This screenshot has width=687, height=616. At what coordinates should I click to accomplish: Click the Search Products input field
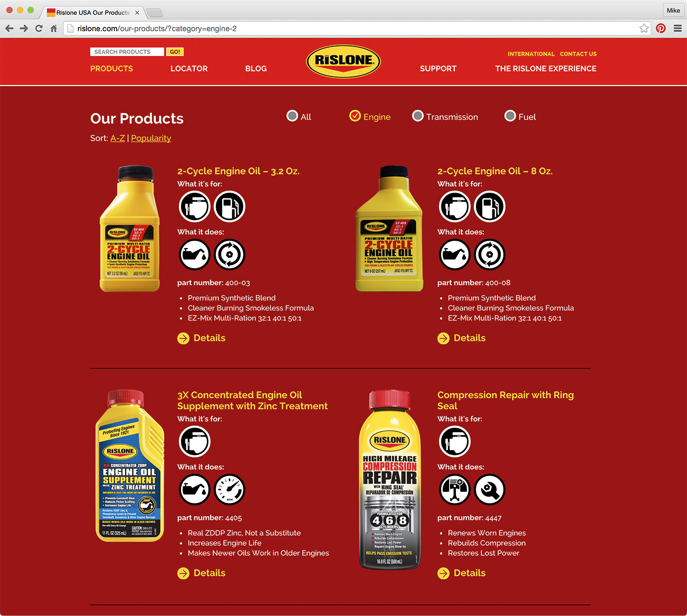coord(127,52)
